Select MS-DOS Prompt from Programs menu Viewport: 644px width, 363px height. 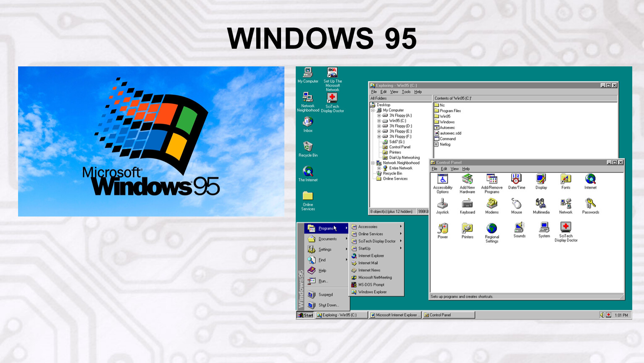pos(371,285)
